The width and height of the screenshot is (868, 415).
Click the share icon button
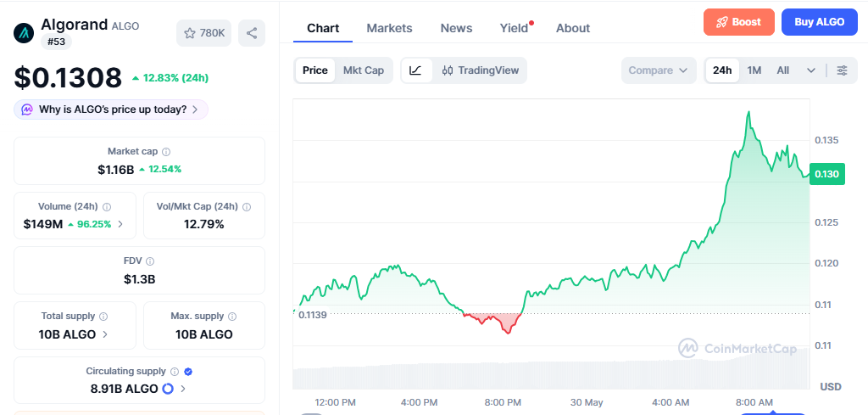252,33
